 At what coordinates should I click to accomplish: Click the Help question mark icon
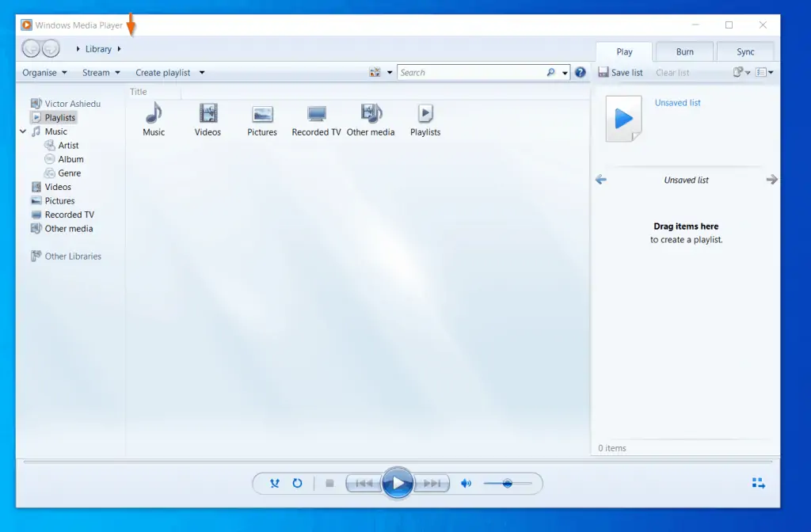[581, 72]
